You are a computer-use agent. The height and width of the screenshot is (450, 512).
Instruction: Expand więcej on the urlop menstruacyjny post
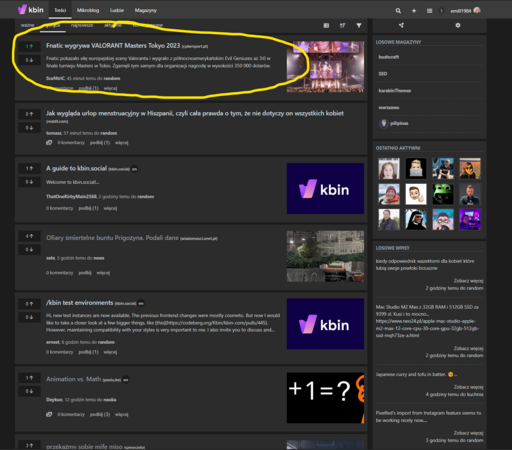pyautogui.click(x=122, y=143)
